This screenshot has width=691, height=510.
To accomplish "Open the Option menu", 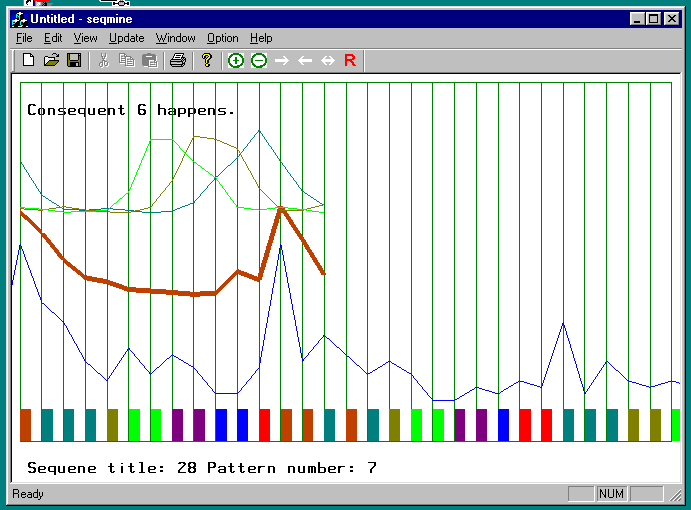I will pos(223,38).
